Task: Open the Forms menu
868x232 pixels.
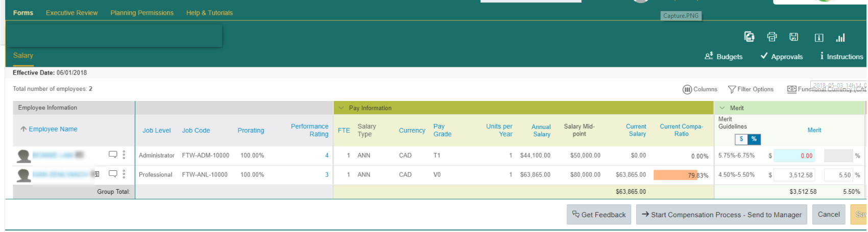Action: [23, 13]
